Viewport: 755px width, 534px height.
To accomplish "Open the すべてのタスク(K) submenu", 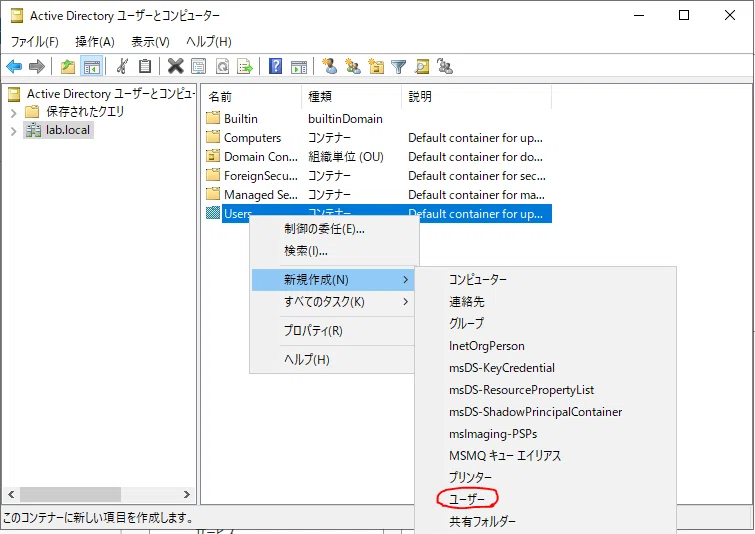I will (x=333, y=301).
